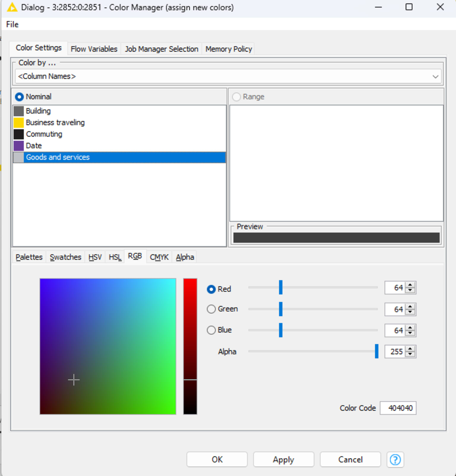
Task: Click the Alpha slider thumb
Action: click(376, 351)
